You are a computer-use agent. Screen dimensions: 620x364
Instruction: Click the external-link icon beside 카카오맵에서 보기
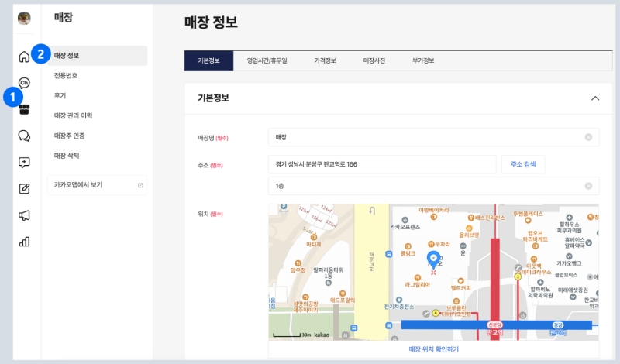click(x=140, y=185)
